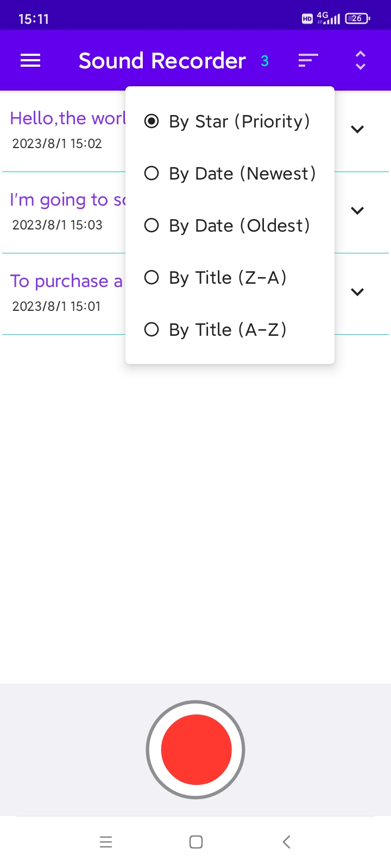This screenshot has height=868, width=391.
Task: Tap the battery indicator in status bar
Action: coord(357,18)
